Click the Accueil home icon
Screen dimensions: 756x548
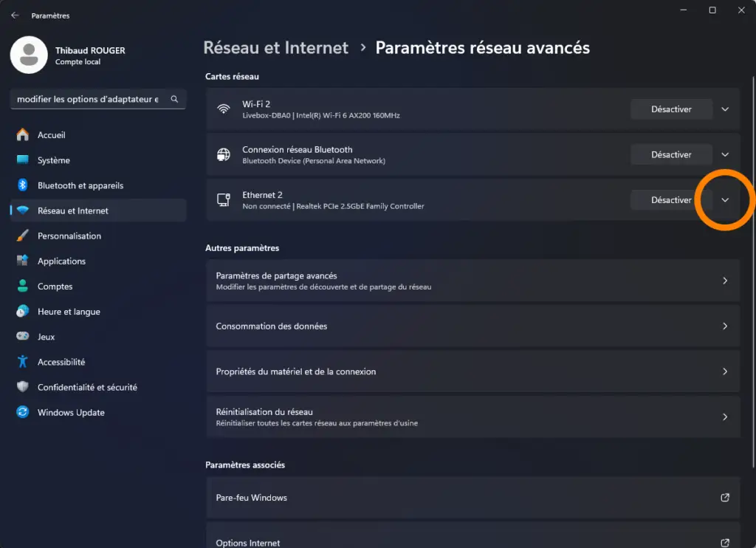pos(23,134)
